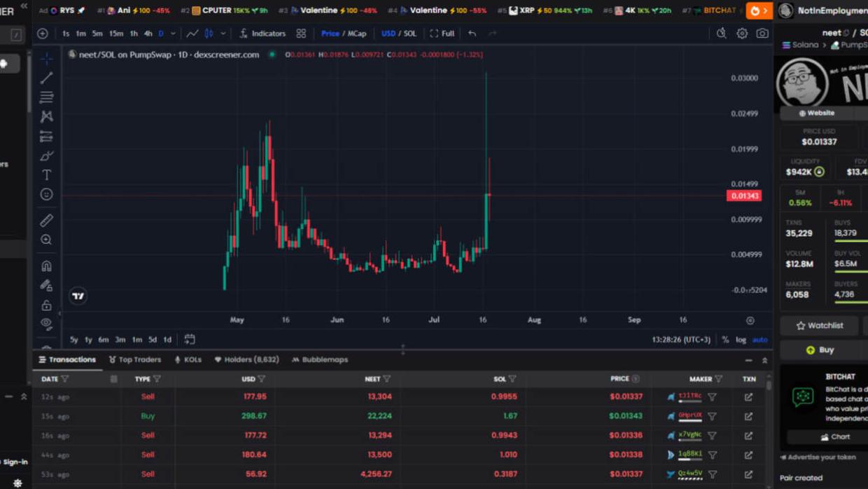Image resolution: width=868 pixels, height=489 pixels.
Task: Select the crosshair cursor tool
Action: coord(46,58)
